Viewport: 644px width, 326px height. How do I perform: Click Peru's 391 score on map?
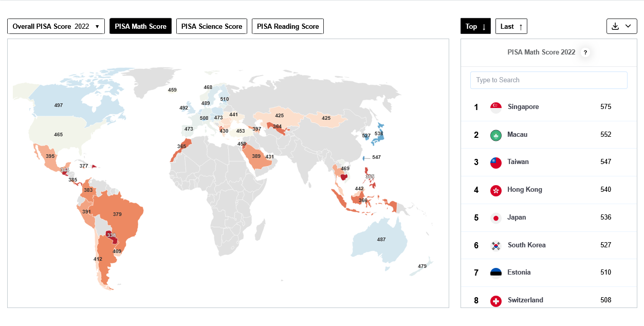point(86,211)
